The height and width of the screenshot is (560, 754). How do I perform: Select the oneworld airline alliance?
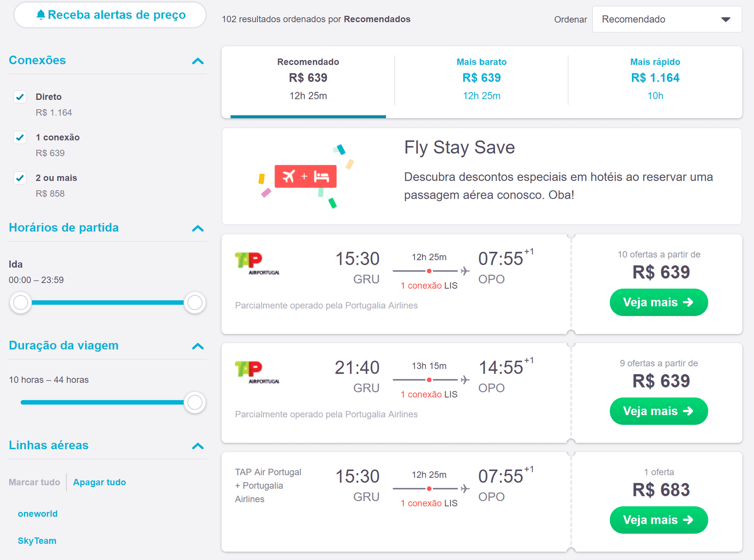point(38,514)
